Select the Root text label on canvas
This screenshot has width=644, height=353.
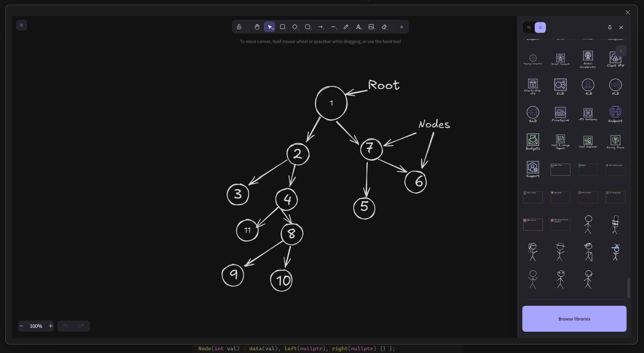click(x=384, y=85)
